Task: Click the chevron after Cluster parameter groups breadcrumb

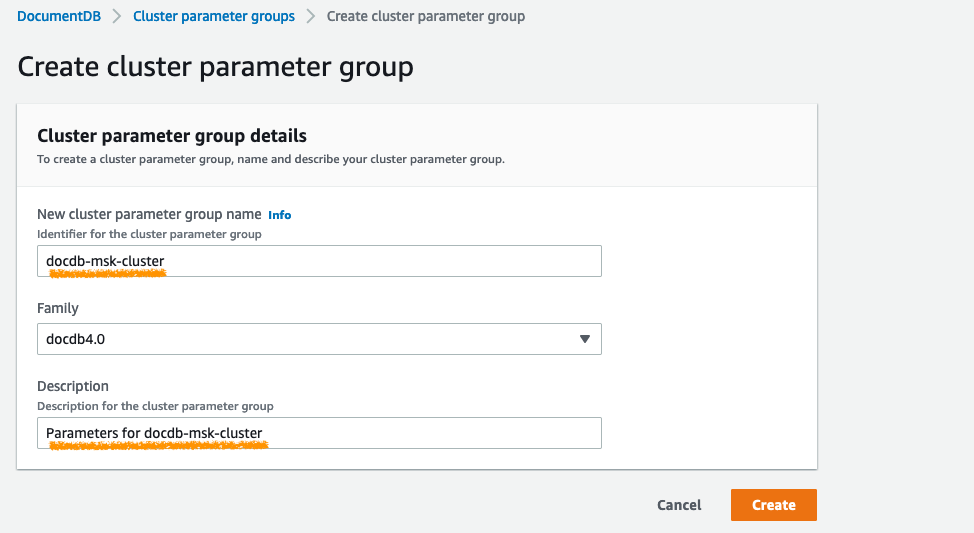Action: tap(310, 16)
